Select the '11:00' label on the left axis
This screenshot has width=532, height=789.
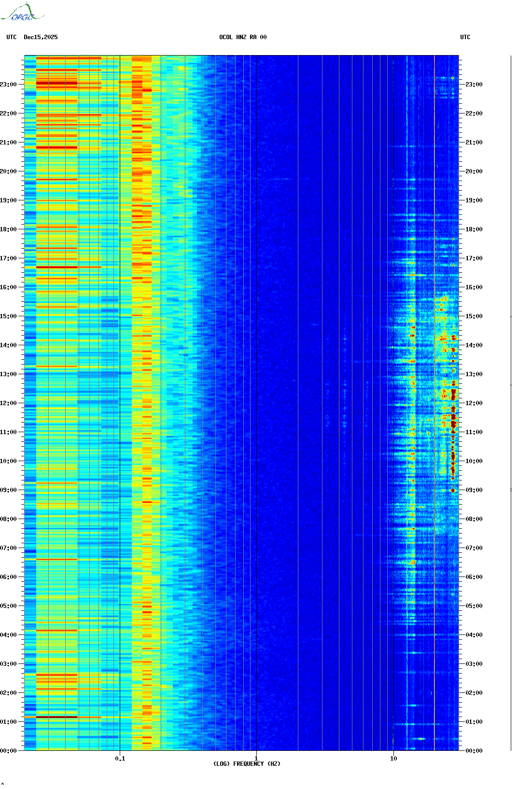pyautogui.click(x=8, y=432)
